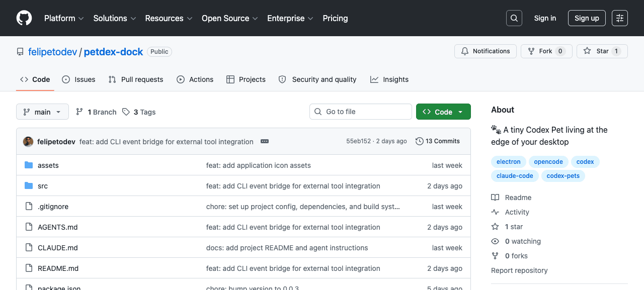Expand commit message ellipsis button

point(265,142)
